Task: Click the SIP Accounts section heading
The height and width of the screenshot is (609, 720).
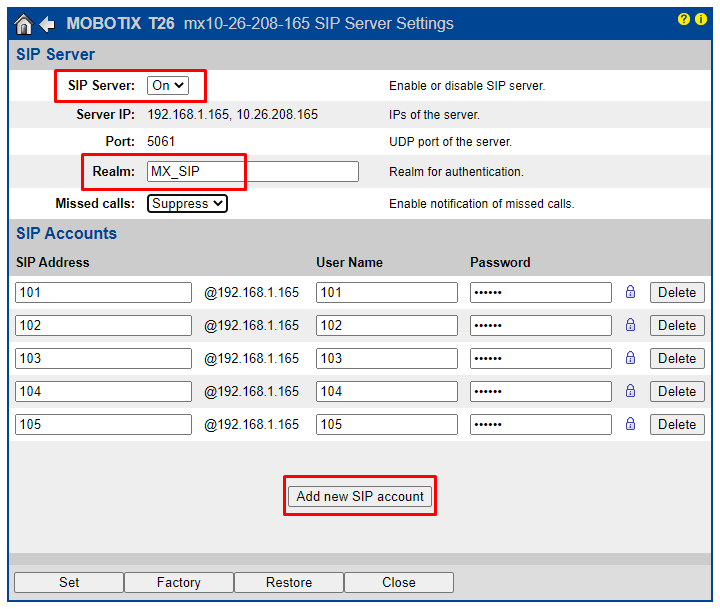Action: 67,233
